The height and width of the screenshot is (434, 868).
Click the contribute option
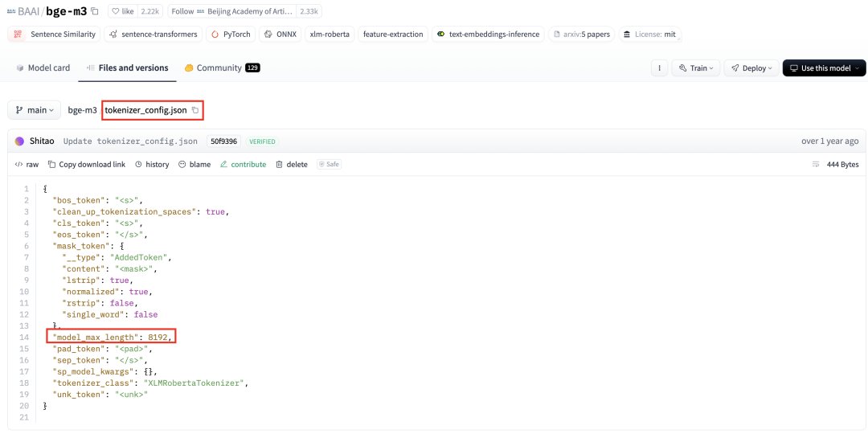(x=243, y=165)
